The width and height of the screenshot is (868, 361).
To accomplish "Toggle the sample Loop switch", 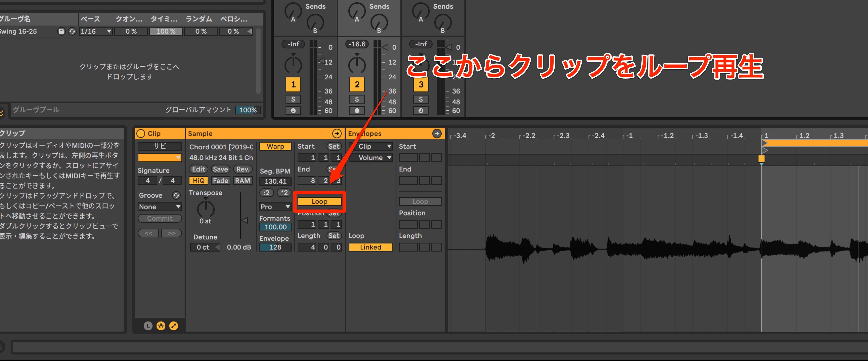I will pos(319,201).
